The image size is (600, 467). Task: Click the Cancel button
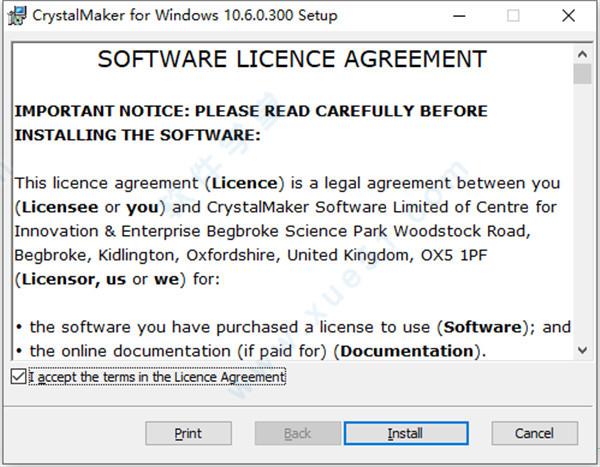[535, 433]
